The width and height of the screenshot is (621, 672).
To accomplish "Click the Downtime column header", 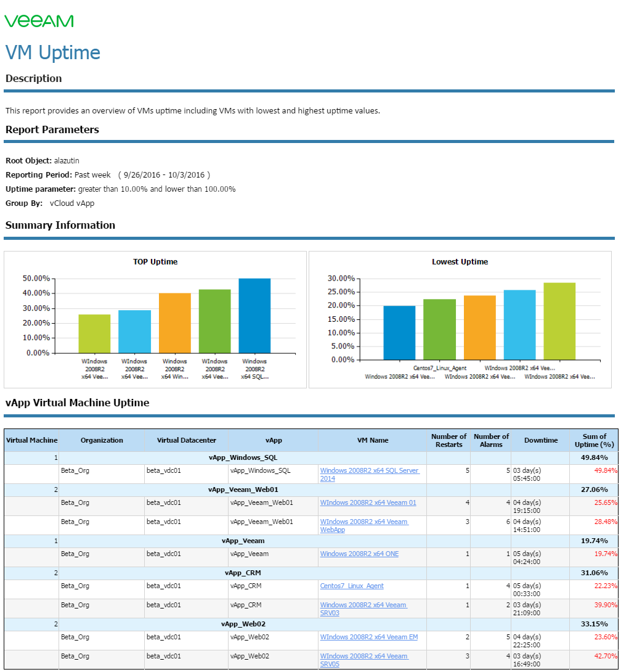I will (541, 440).
